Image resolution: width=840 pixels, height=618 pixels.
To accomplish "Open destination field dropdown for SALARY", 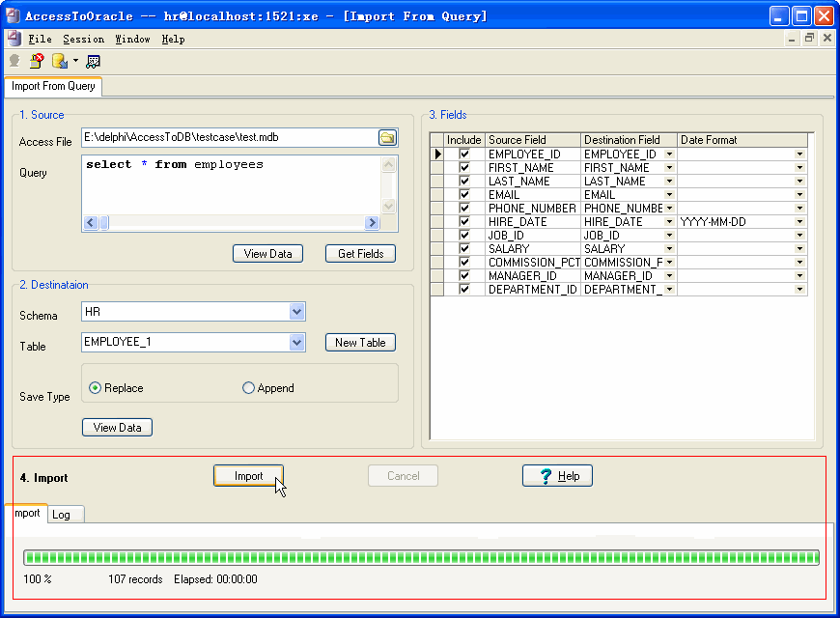I will pyautogui.click(x=670, y=249).
